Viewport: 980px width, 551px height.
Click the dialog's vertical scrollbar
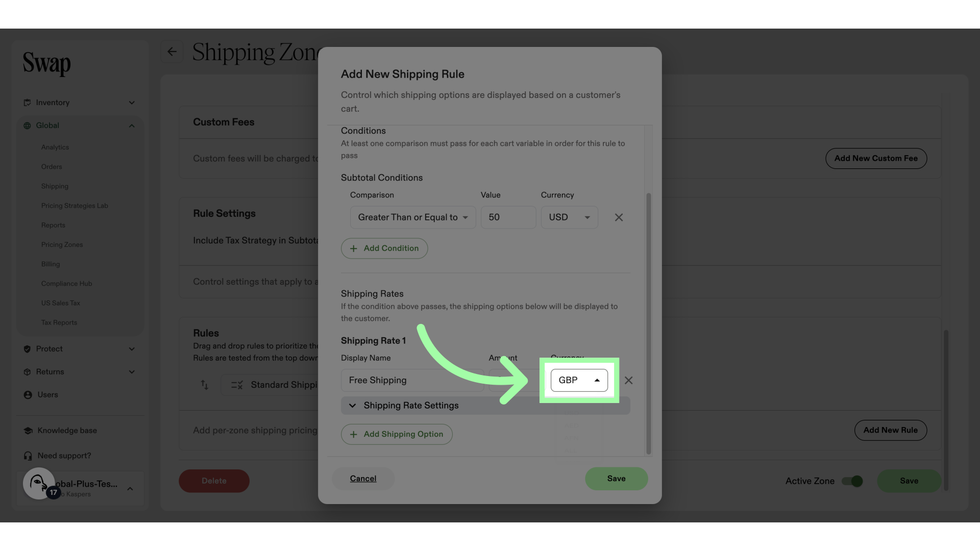coord(648,323)
